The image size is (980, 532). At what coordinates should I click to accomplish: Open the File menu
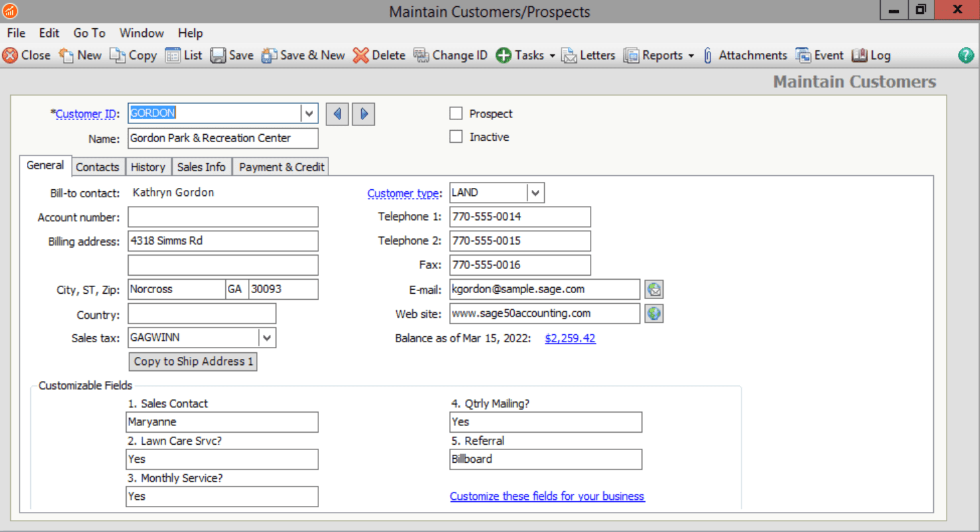point(16,33)
